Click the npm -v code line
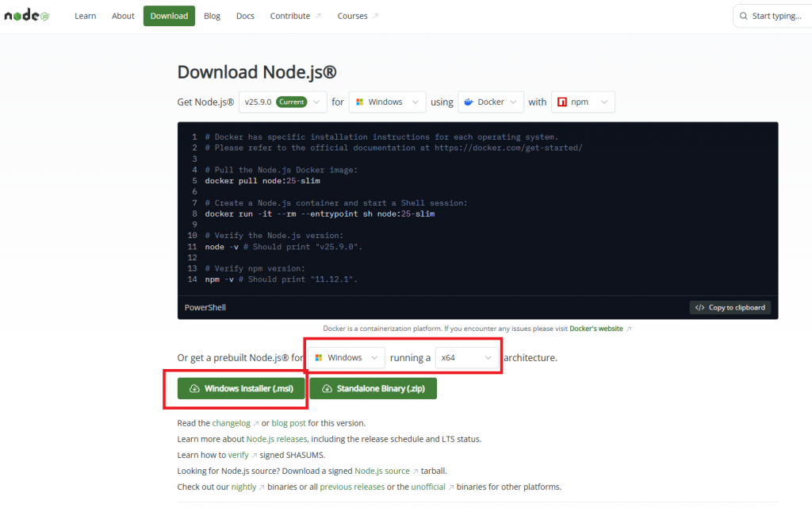The width and height of the screenshot is (812, 508). [x=282, y=279]
